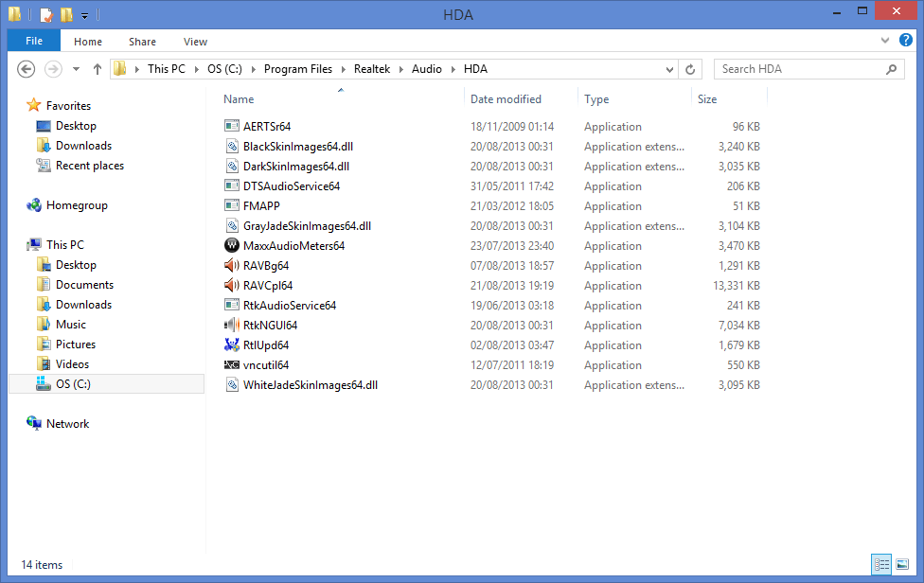This screenshot has width=924, height=583.
Task: Click the RAVBg64 speaker icon
Action: click(x=232, y=265)
